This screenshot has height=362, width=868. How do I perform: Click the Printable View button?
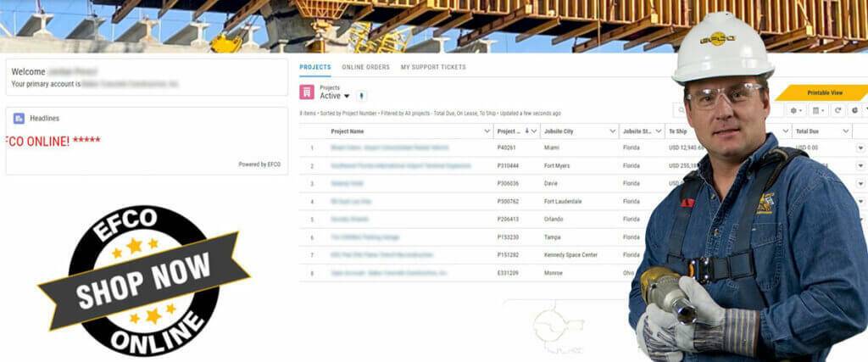pos(824,92)
